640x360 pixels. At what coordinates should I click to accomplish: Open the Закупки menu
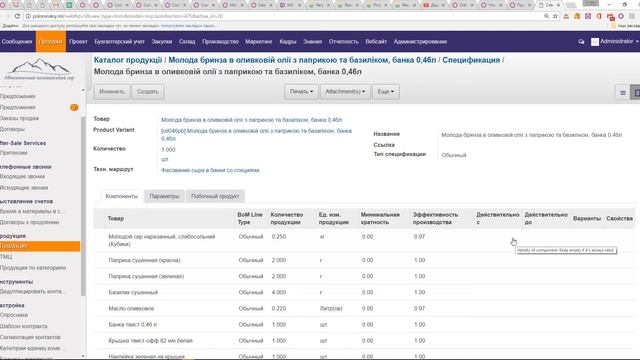pyautogui.click(x=162, y=42)
